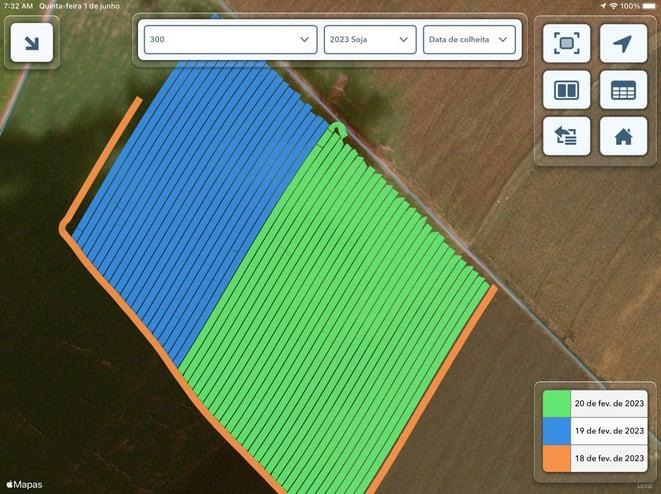Tap the Wi-Fi icon in status bar
Screen dimensions: 661x494
(612, 6)
